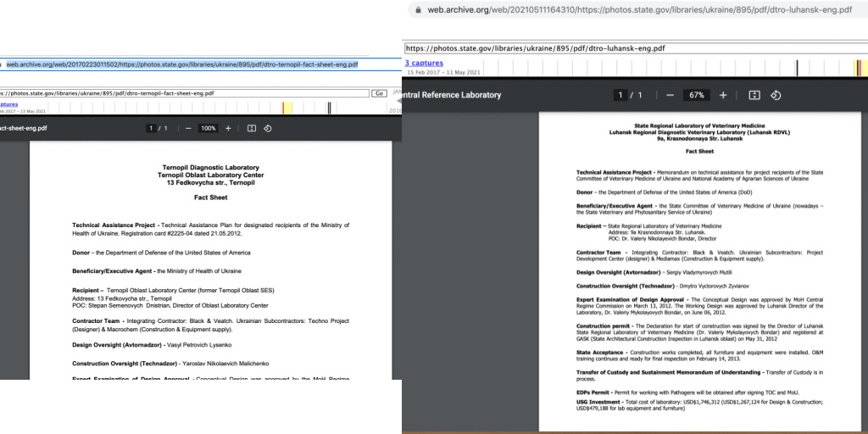
Task: Click the 100% zoom level field
Action: 208,128
